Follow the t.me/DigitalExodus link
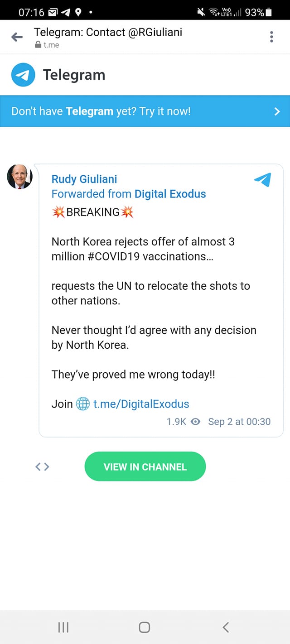Image resolution: width=290 pixels, height=644 pixels. point(140,404)
